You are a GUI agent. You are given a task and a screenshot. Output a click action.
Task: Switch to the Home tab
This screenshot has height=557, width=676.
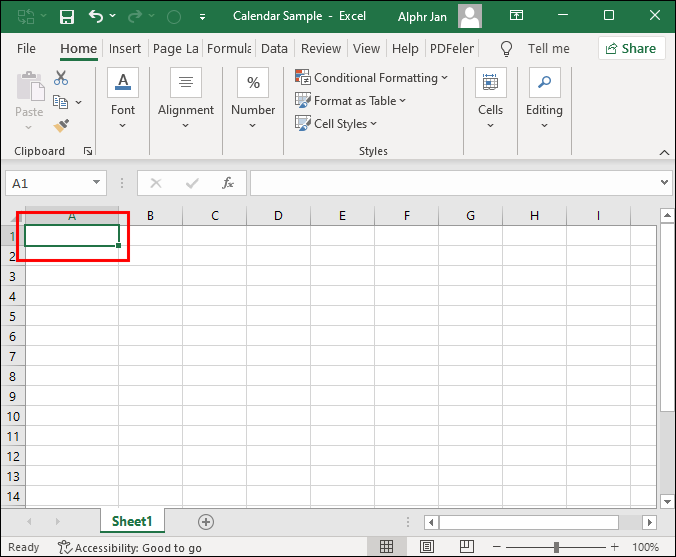[x=78, y=48]
